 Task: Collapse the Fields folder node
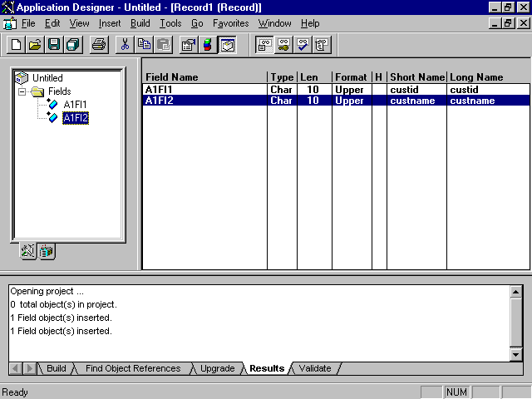coord(22,91)
